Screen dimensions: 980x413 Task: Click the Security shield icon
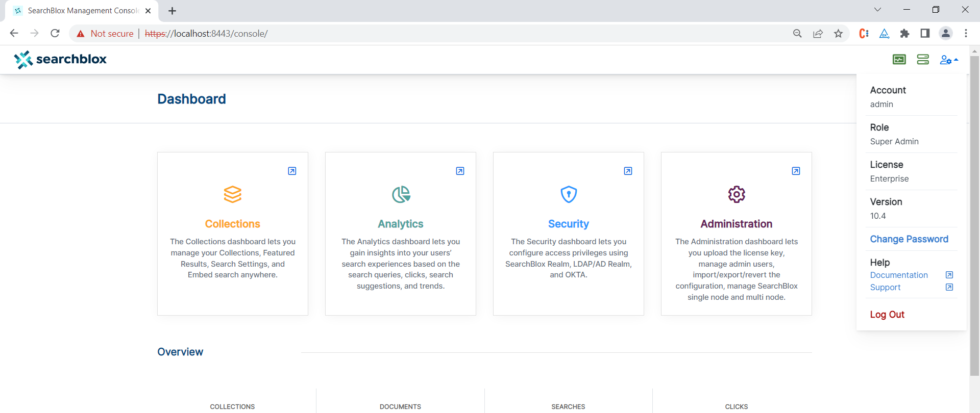click(x=569, y=194)
